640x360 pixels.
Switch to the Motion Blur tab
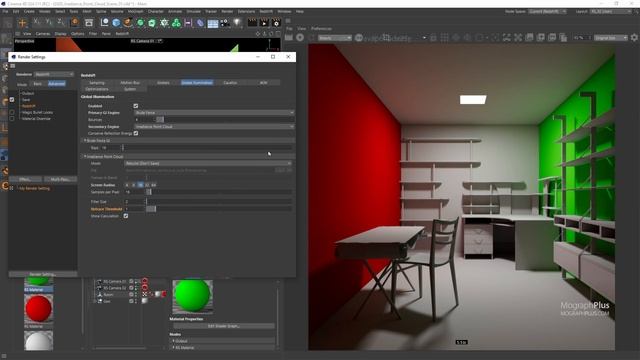(130, 82)
